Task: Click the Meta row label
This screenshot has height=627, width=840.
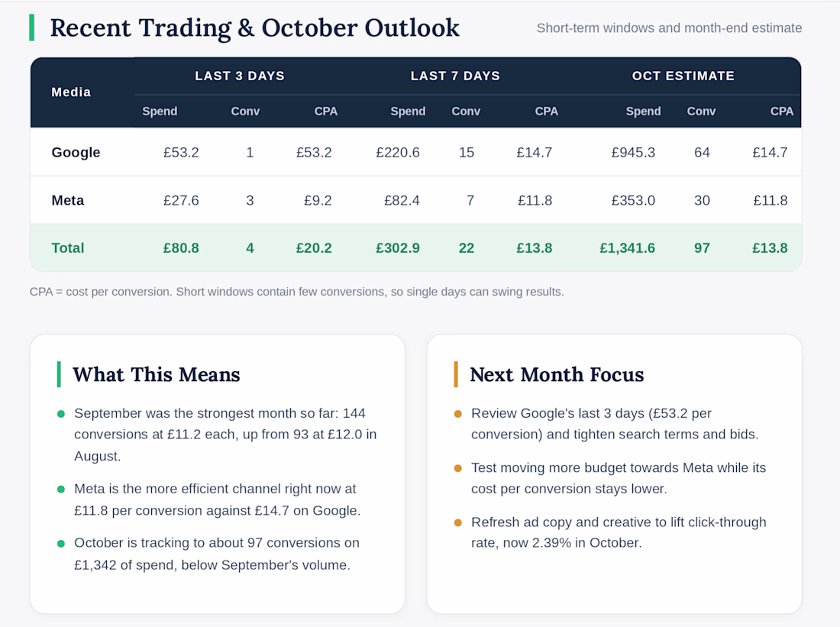Action: pos(68,200)
